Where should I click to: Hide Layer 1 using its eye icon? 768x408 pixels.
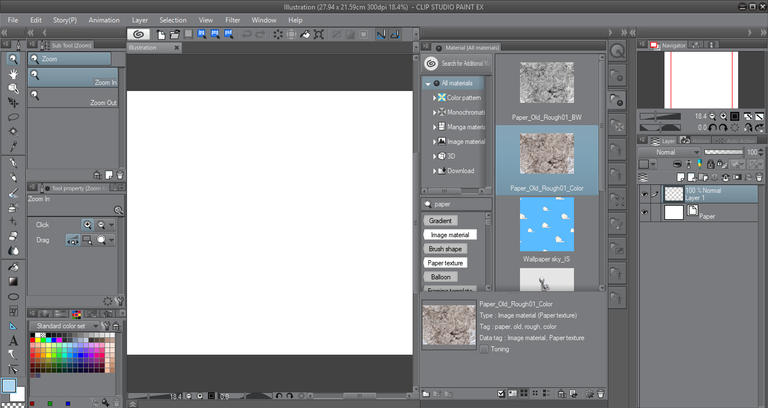[x=645, y=194]
